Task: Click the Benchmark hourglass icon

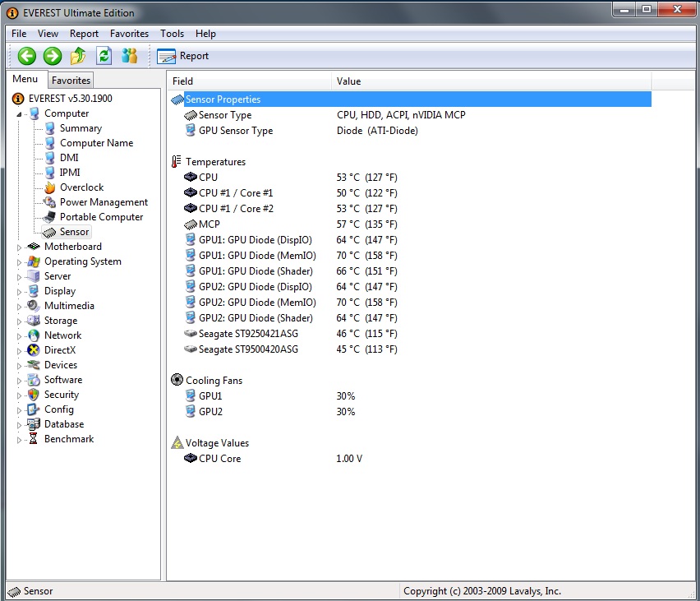Action: 33,439
